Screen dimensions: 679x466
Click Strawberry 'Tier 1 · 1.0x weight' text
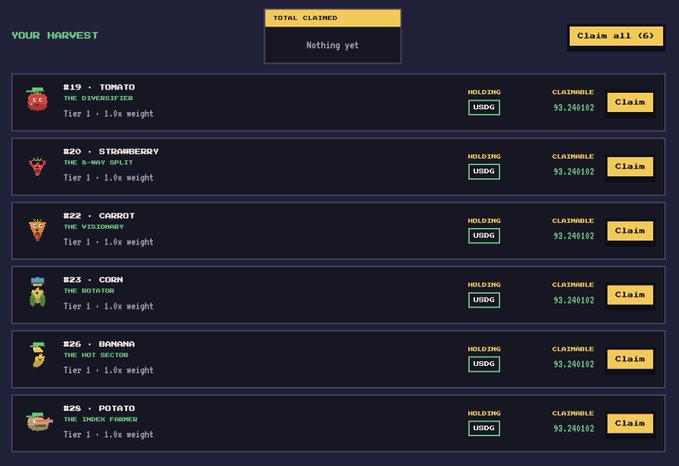coord(108,178)
